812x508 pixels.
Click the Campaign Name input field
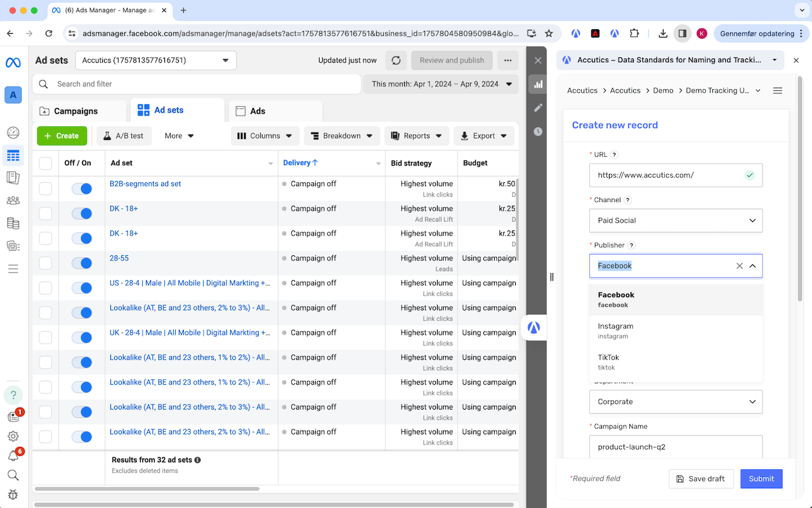(x=676, y=446)
